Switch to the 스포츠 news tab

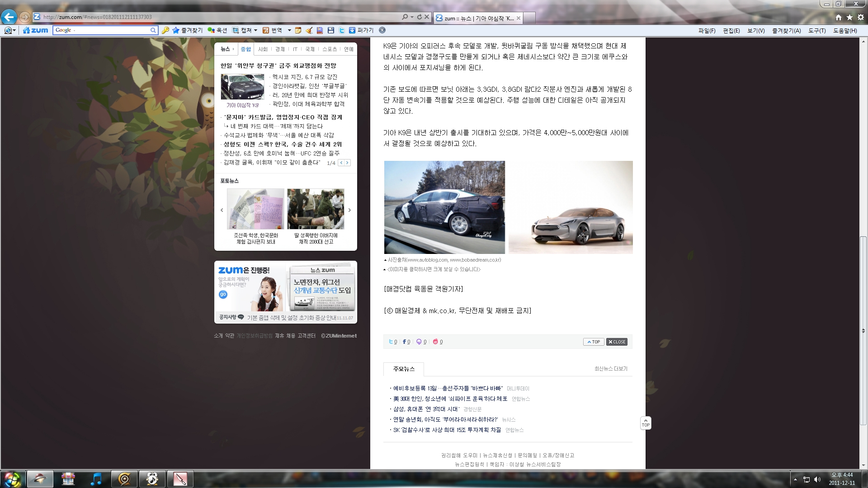coord(329,49)
